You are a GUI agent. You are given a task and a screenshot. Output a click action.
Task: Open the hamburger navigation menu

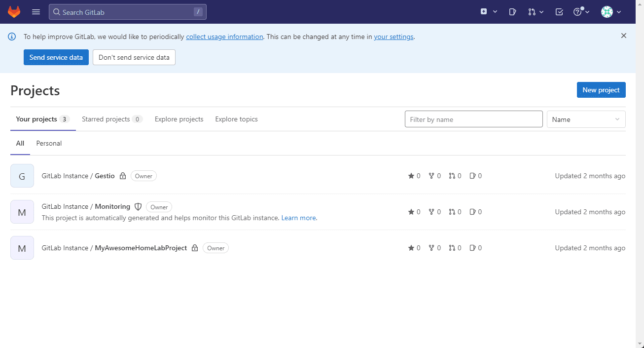coord(36,12)
